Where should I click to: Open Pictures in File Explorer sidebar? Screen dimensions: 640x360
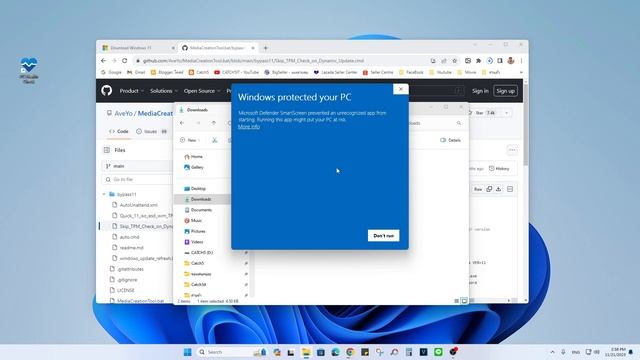coord(195,231)
